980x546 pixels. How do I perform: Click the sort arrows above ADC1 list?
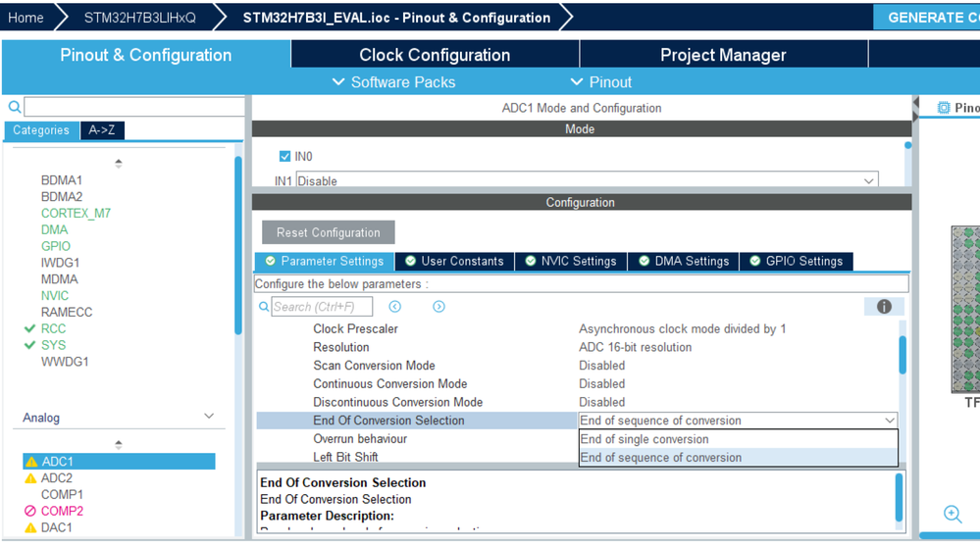click(118, 445)
